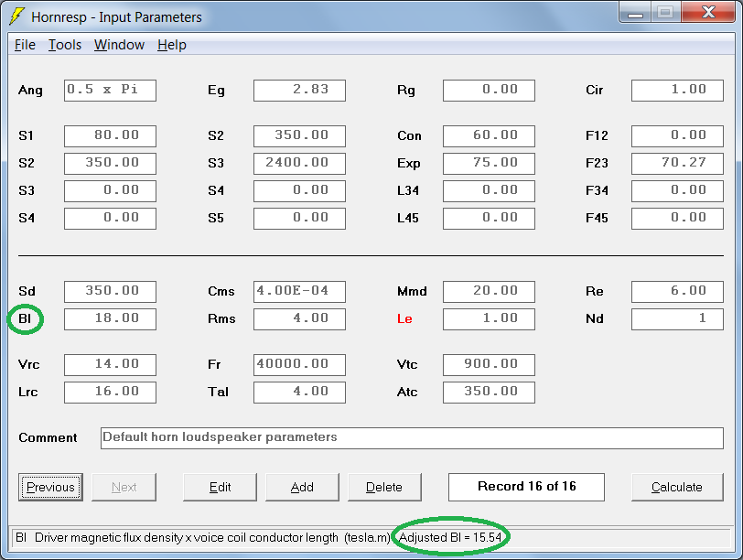Click the L45 input field
This screenshot has height=560, width=743.
489,219
